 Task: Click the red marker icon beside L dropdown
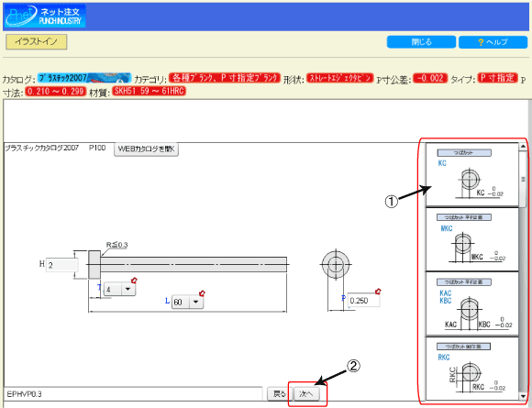202,293
